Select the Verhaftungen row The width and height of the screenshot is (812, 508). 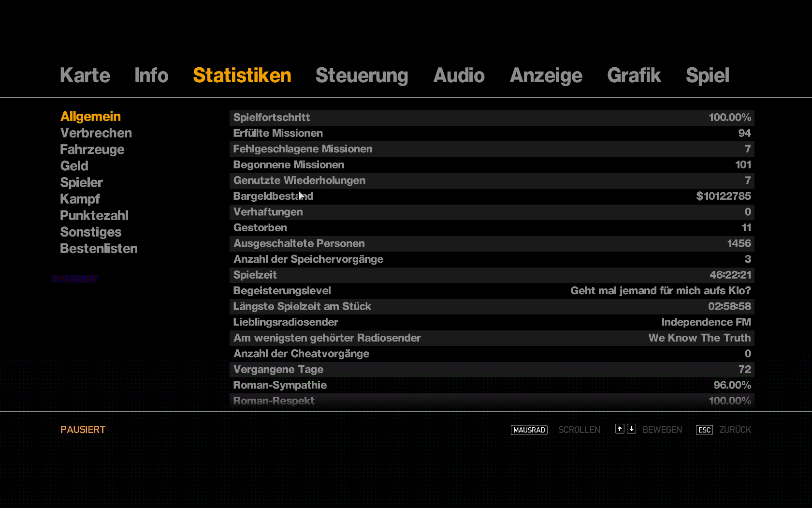(x=492, y=212)
